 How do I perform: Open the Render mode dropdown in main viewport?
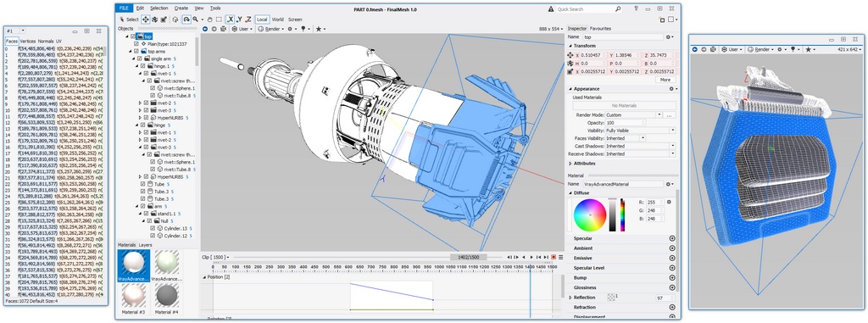pyautogui.click(x=270, y=29)
